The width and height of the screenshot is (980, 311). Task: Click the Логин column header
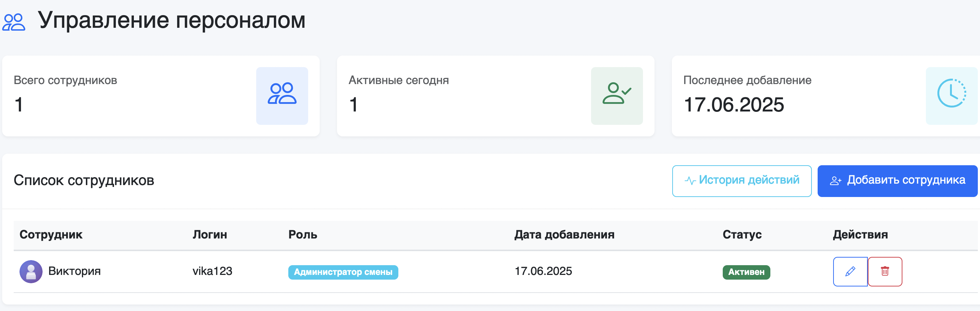tap(210, 235)
